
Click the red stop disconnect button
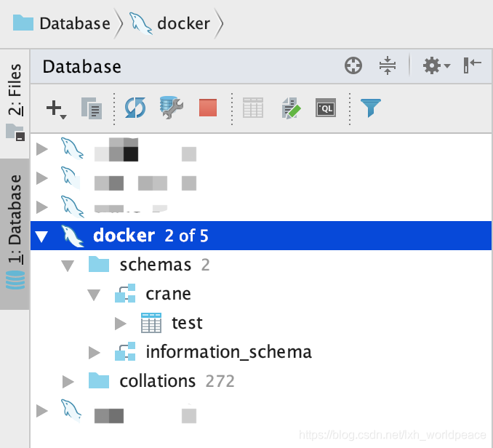coord(208,108)
